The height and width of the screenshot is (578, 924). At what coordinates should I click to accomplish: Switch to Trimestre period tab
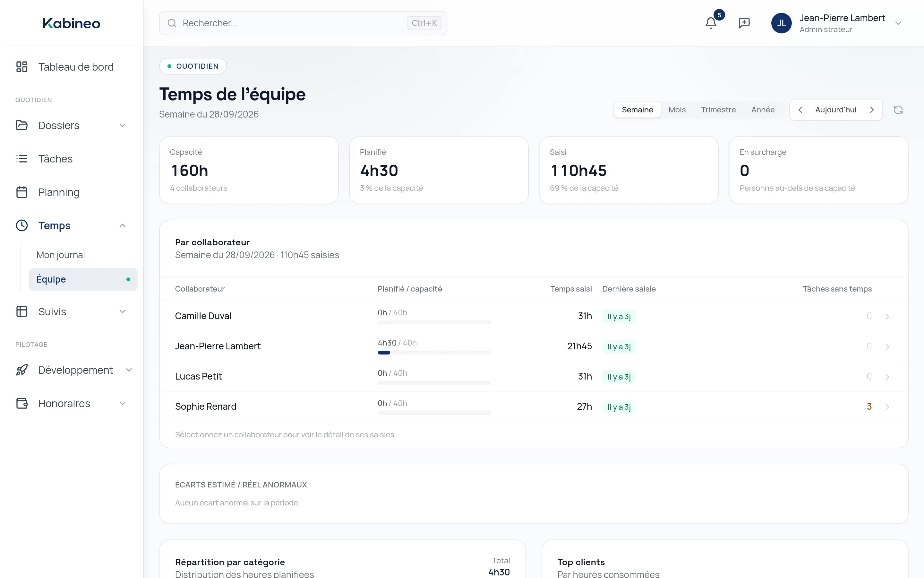718,110
